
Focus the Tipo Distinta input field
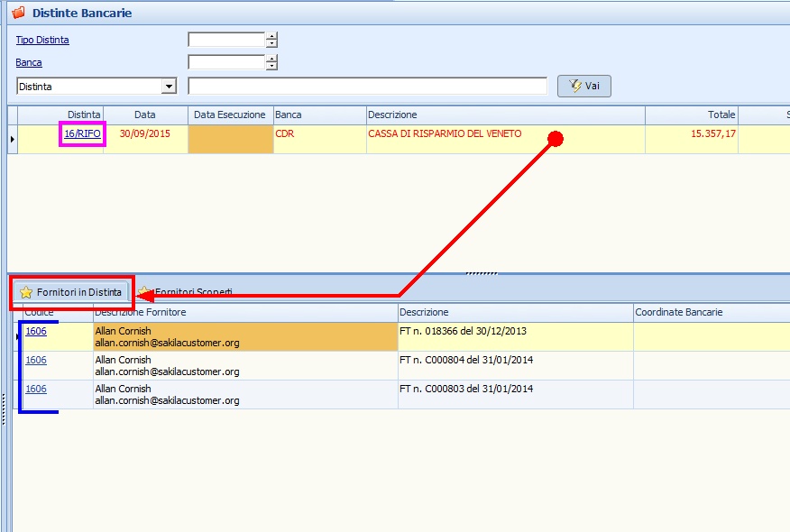click(x=225, y=40)
